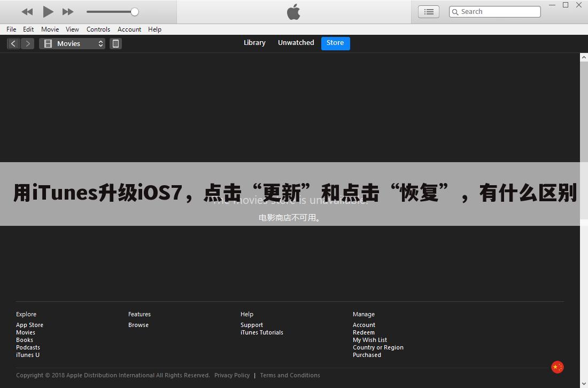Viewport: 588px width, 388px height.
Task: Open the Purchased link
Action: pyautogui.click(x=367, y=355)
